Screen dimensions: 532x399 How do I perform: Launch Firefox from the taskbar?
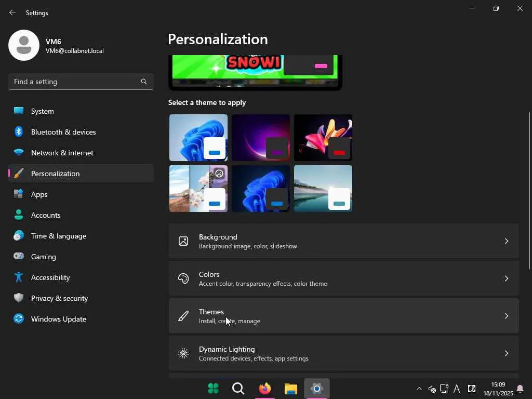[264, 388]
